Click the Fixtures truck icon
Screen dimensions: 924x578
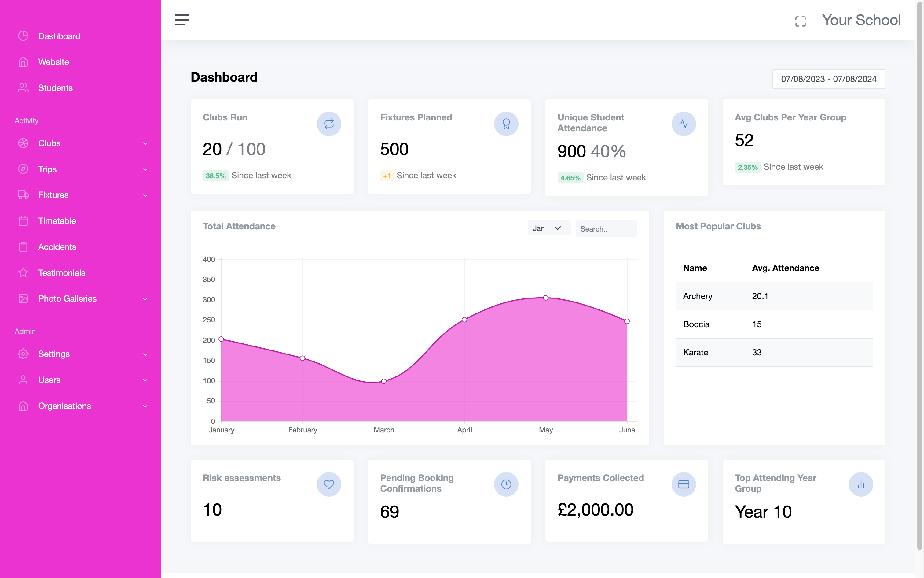click(23, 195)
